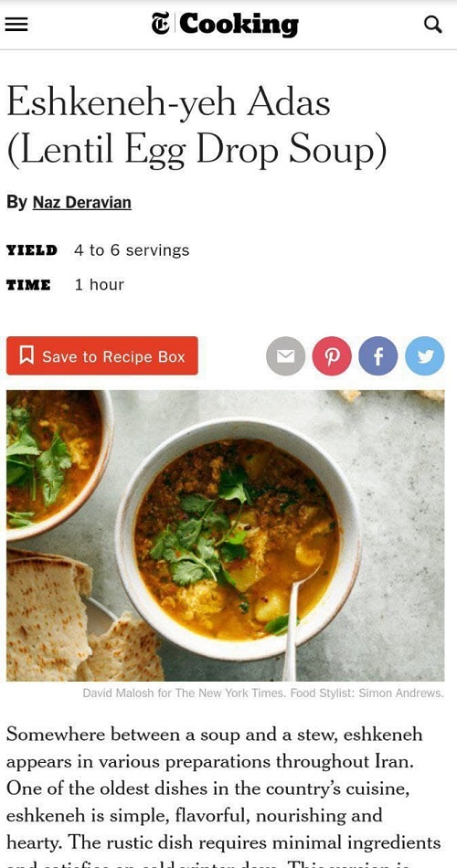Share the recipe on Facebook
Viewport: 457px width, 868px height.
tap(378, 356)
